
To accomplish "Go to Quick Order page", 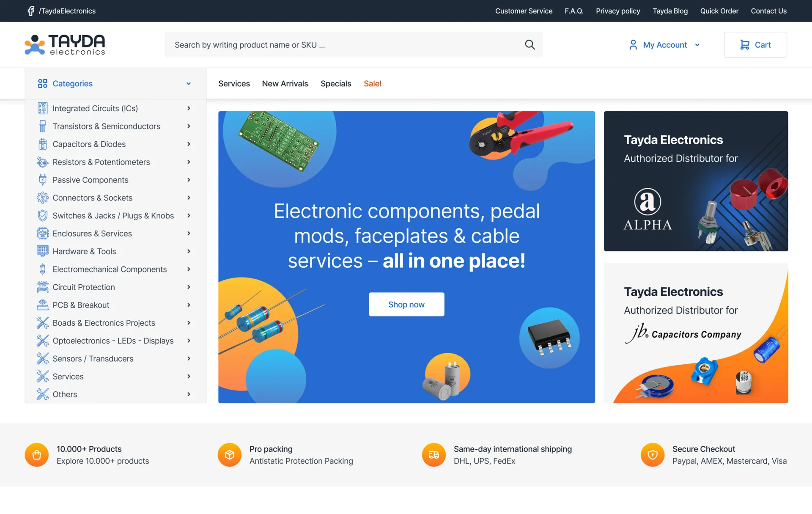I will pos(719,11).
